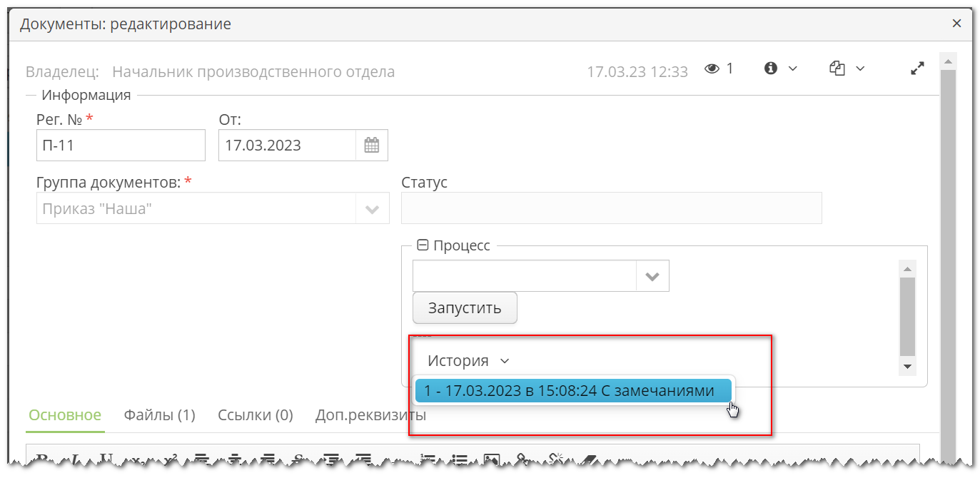Expand the dialog to fullscreen mode

click(917, 68)
